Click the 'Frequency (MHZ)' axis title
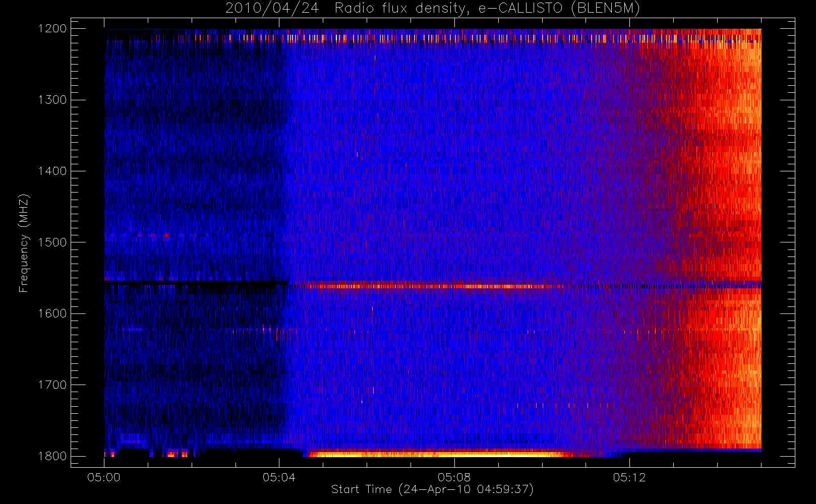The image size is (816, 504). (x=24, y=243)
